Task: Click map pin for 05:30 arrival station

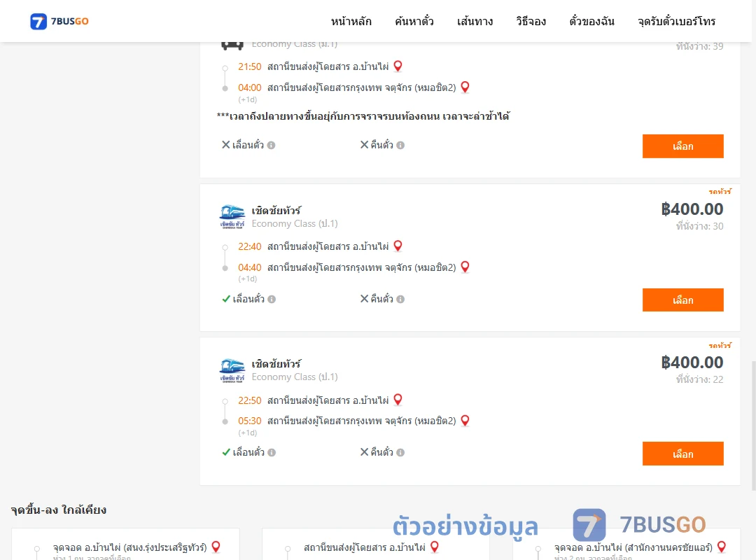Action: 465,421
